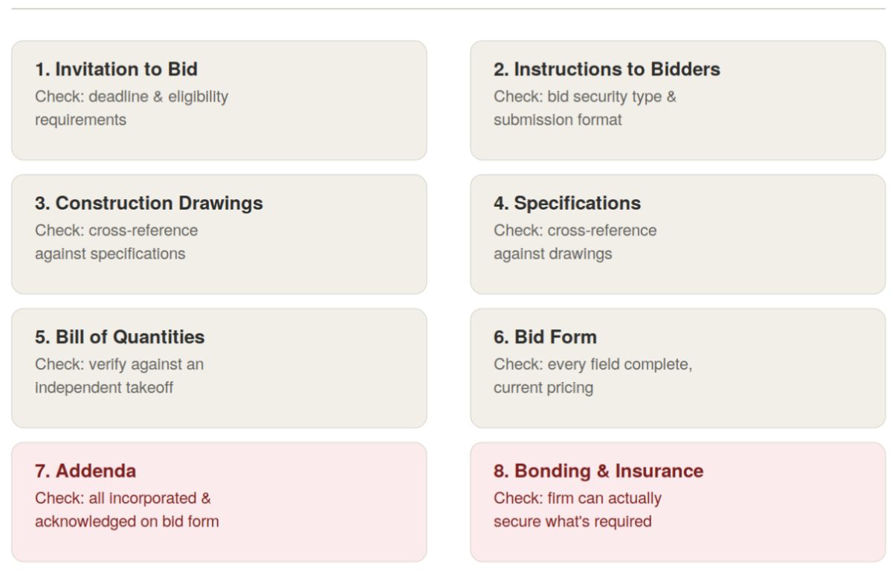Click the acknowledged on bid form text

(x=127, y=509)
